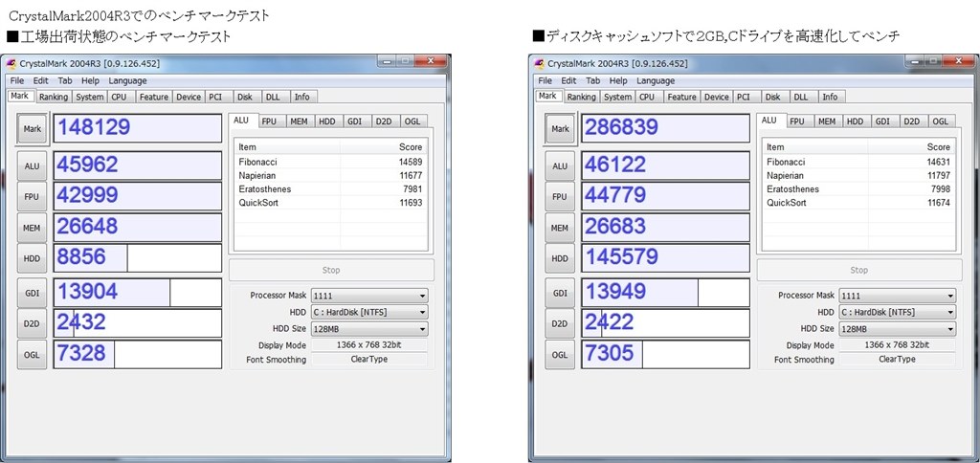Open Tab menu in left window
980x463 pixels.
(x=65, y=80)
